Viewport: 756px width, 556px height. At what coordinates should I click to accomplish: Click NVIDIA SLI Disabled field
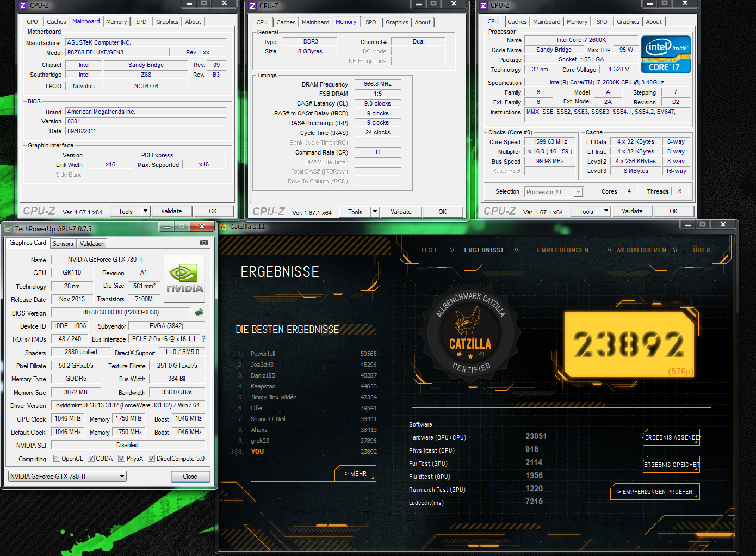point(127,445)
